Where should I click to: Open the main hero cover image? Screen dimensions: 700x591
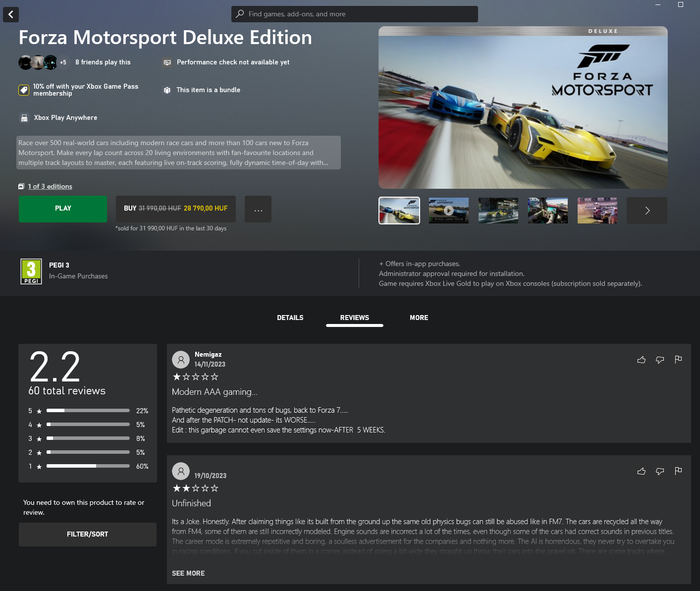click(523, 107)
